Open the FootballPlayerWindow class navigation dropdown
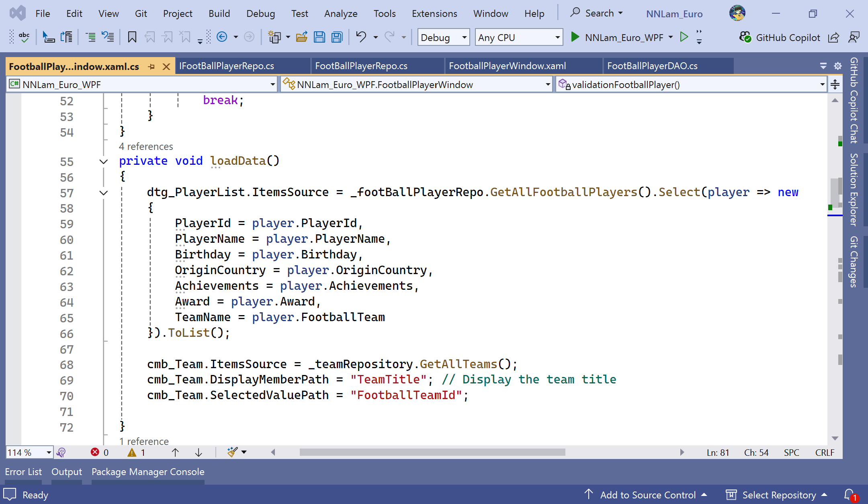This screenshot has height=504, width=868. (416, 84)
